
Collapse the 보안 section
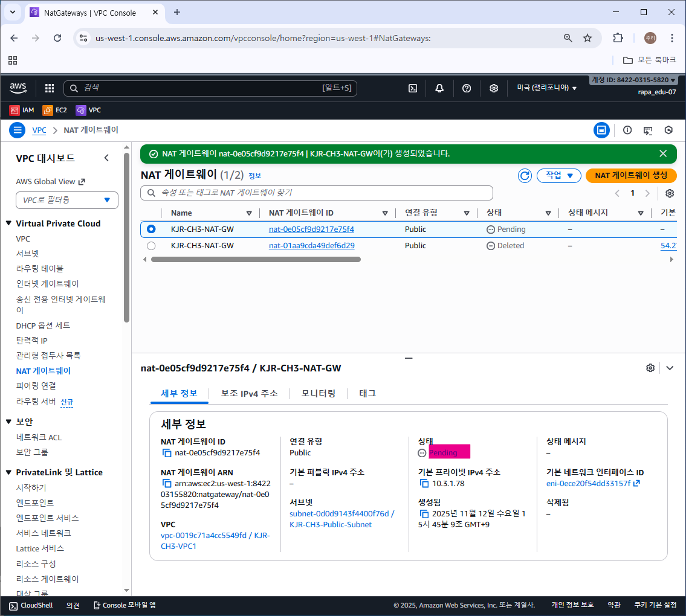click(8, 422)
